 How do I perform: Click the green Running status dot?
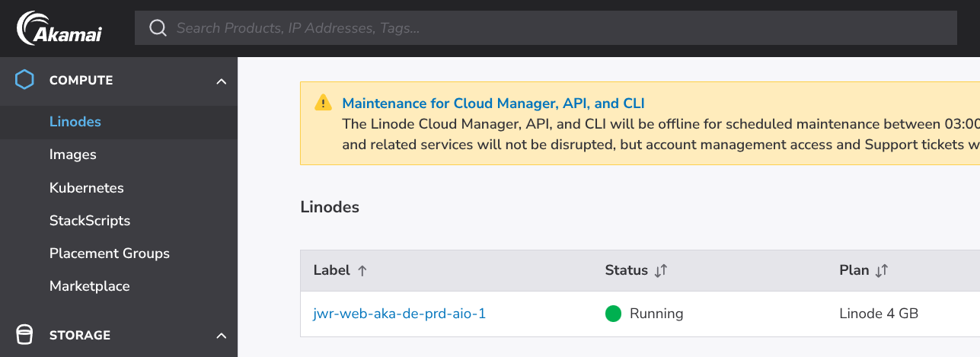pos(613,314)
